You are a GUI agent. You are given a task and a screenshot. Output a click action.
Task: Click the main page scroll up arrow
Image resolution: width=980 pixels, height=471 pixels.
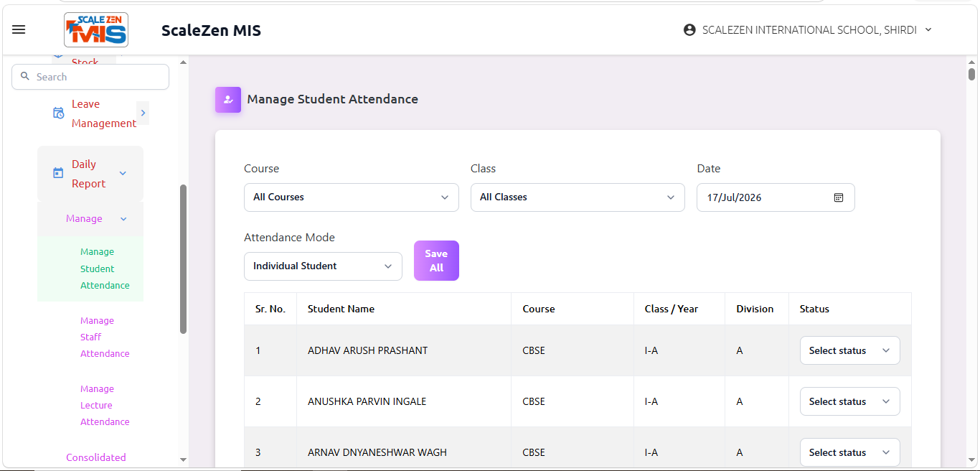pos(971,61)
